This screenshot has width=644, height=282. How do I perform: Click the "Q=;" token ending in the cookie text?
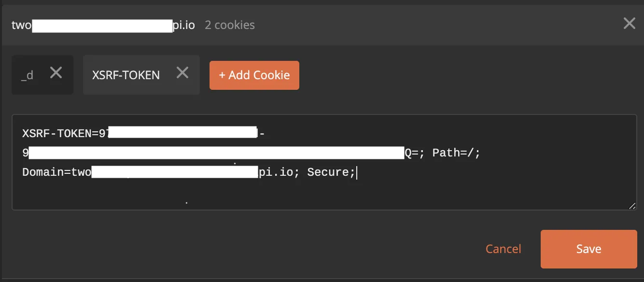415,153
